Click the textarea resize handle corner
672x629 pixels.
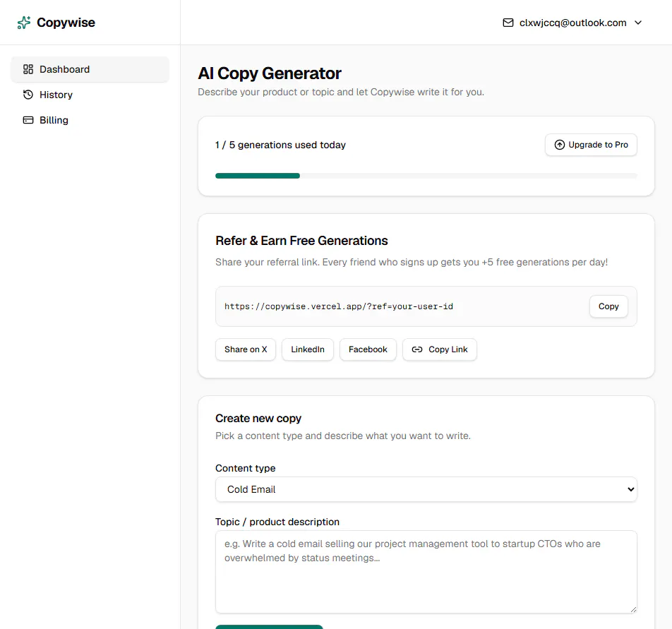tap(633, 609)
